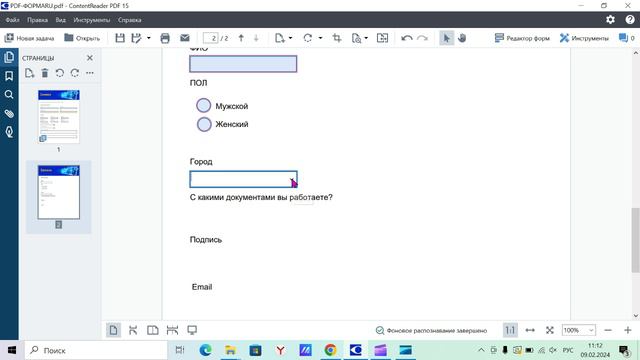Click the page number input field

coord(211,38)
